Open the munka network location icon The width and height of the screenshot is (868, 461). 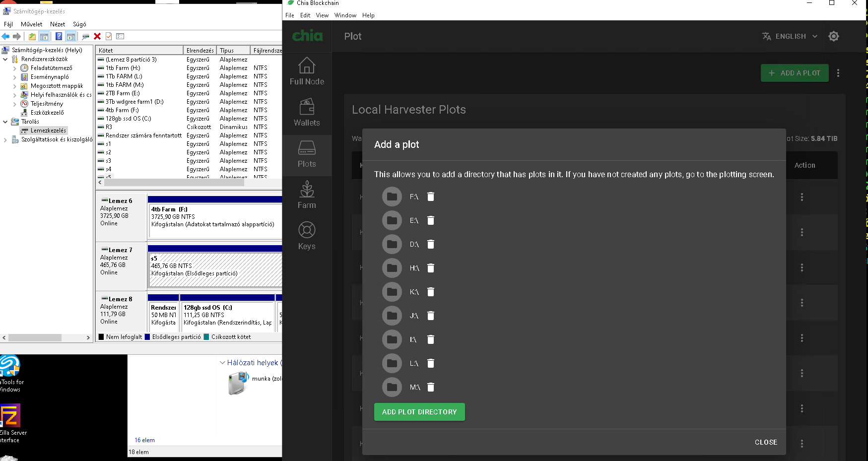click(x=239, y=383)
